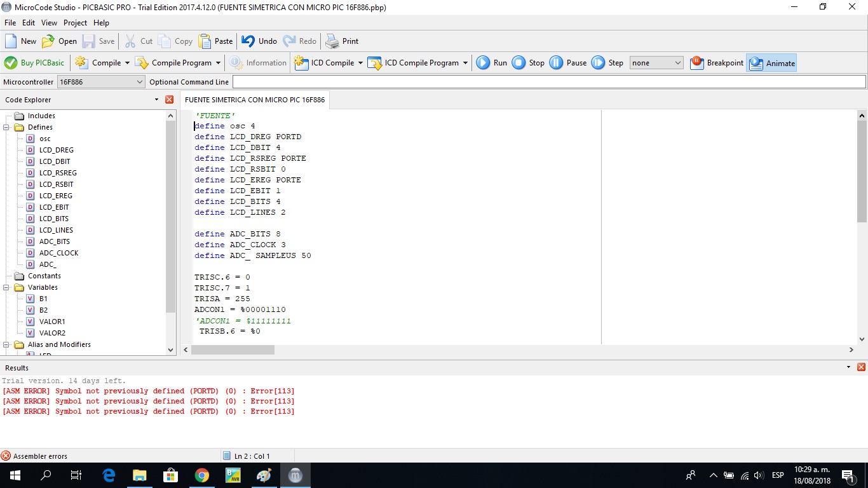
Task: Open the Results panel dropdown arrow
Action: pyautogui.click(x=848, y=367)
